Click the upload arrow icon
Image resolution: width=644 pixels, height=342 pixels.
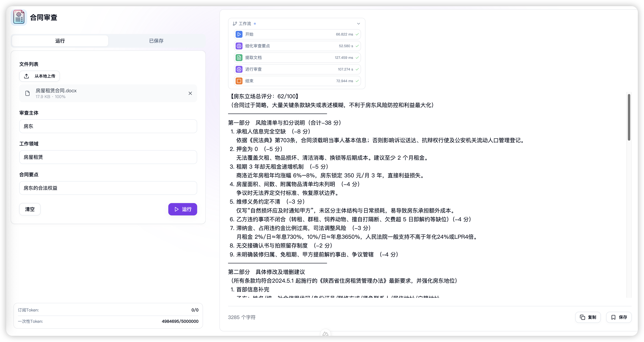(x=26, y=76)
